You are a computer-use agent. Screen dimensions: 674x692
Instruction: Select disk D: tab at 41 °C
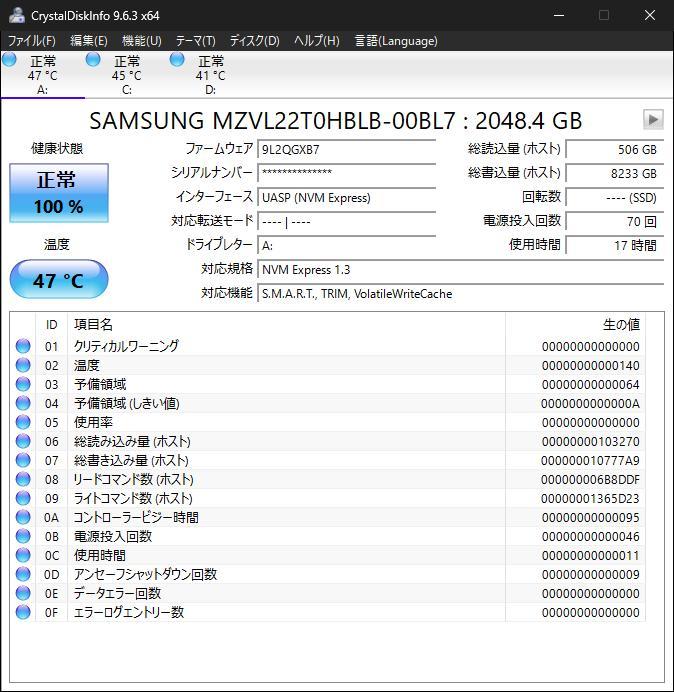click(211, 75)
